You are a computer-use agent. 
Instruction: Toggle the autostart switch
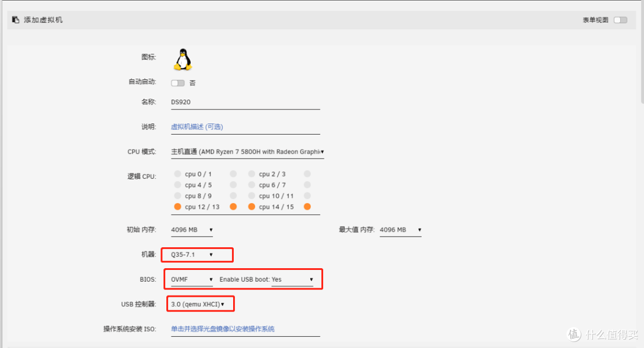(x=178, y=83)
